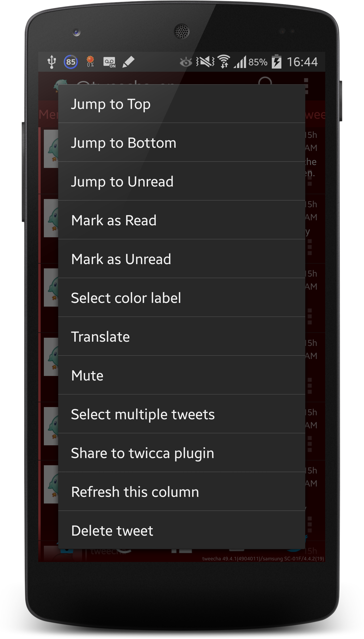Image resolution: width=364 pixels, height=639 pixels.
Task: Tap the charging battery icon
Action: tap(276, 62)
